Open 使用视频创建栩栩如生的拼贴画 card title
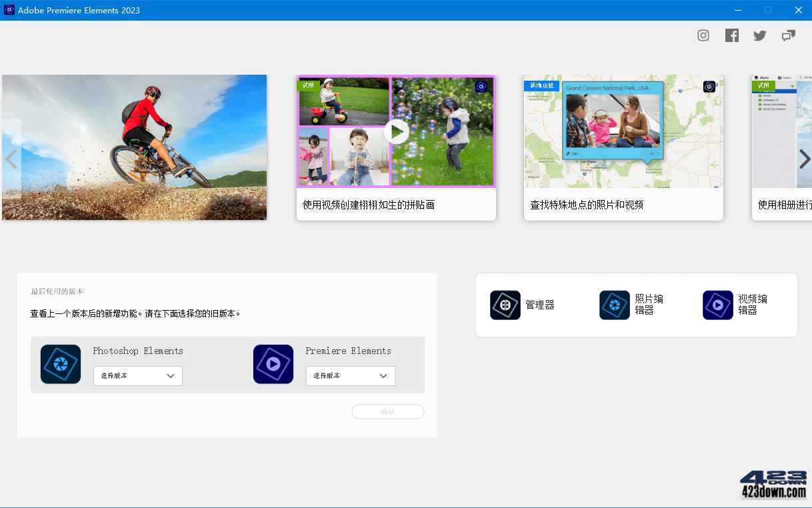This screenshot has width=812, height=508. [x=369, y=205]
